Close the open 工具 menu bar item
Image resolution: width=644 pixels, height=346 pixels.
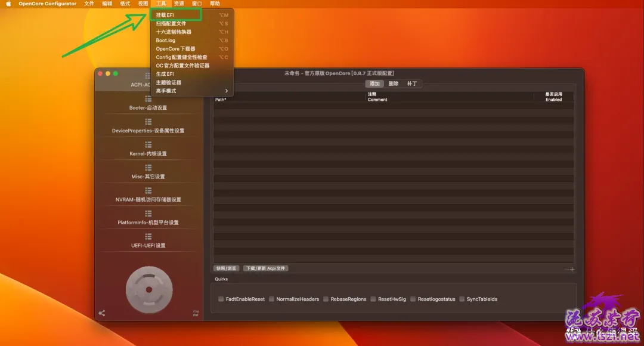point(161,4)
